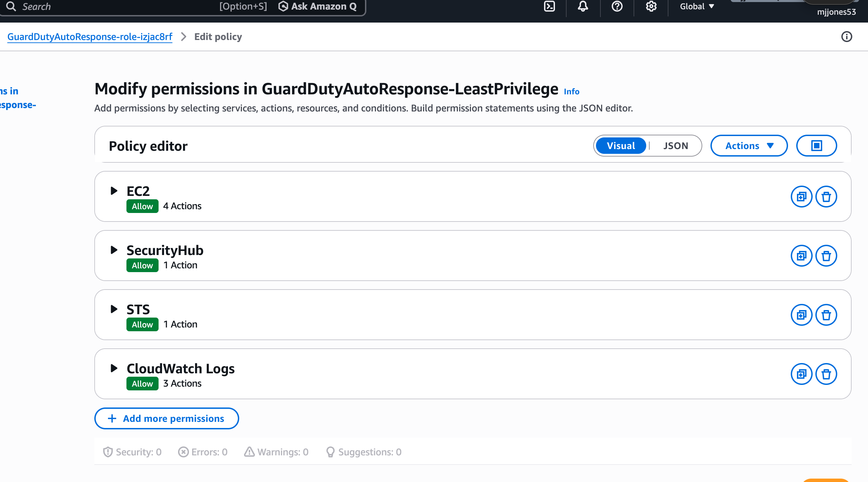Expand the CloudWatch Logs section
This screenshot has width=868, height=482.
pos(114,368)
